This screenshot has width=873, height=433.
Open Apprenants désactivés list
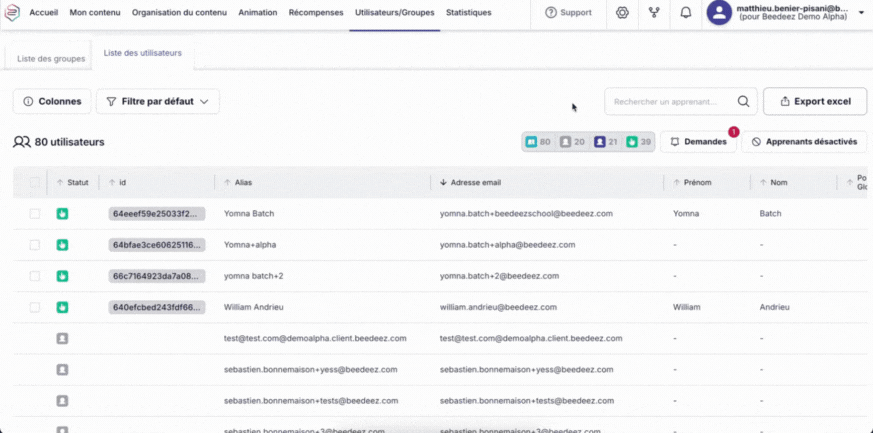[804, 142]
